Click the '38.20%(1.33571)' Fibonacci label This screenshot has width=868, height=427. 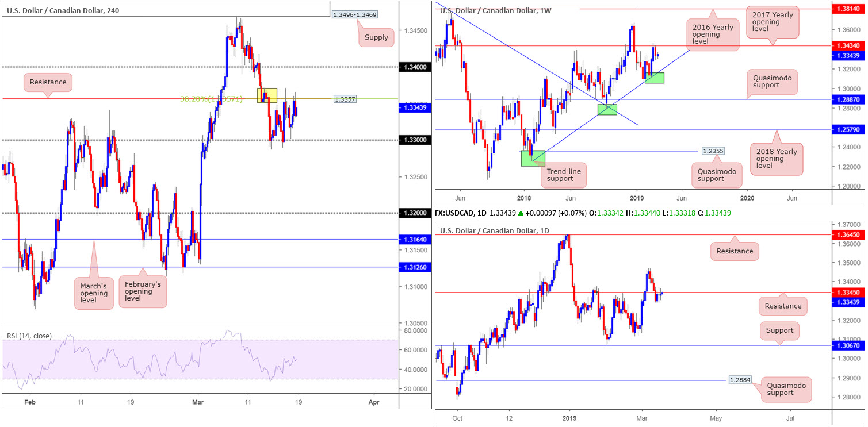click(x=211, y=99)
